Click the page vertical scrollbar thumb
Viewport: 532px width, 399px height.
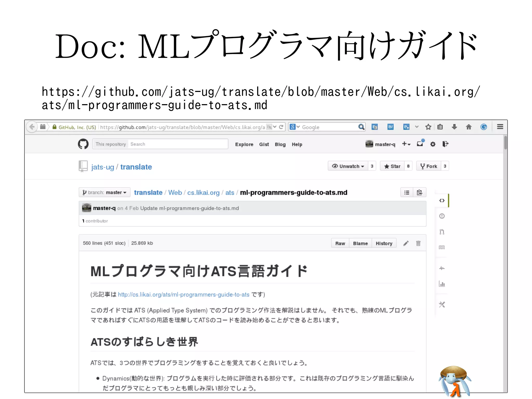pos(505,142)
